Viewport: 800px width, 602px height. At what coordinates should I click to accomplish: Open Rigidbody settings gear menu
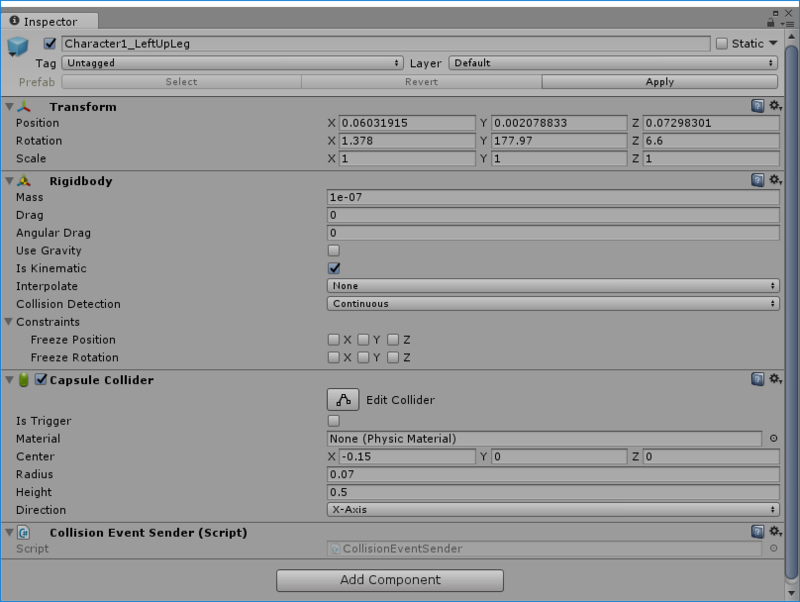coord(776,180)
